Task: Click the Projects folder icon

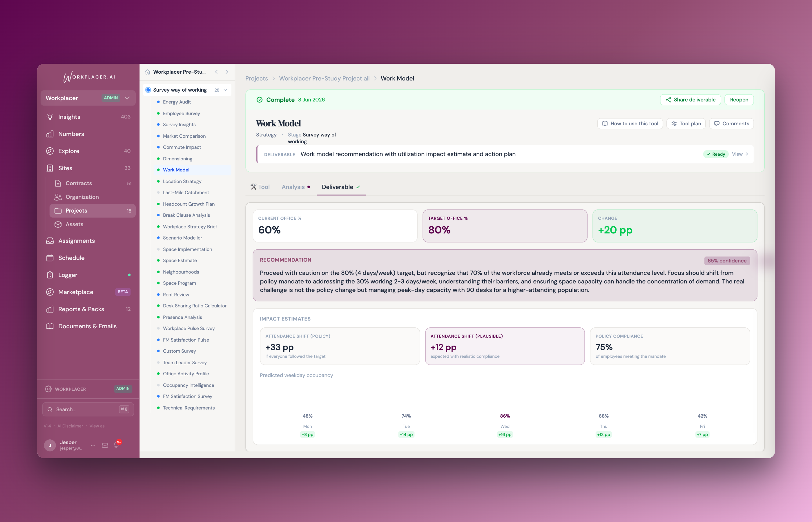Action: (x=58, y=211)
